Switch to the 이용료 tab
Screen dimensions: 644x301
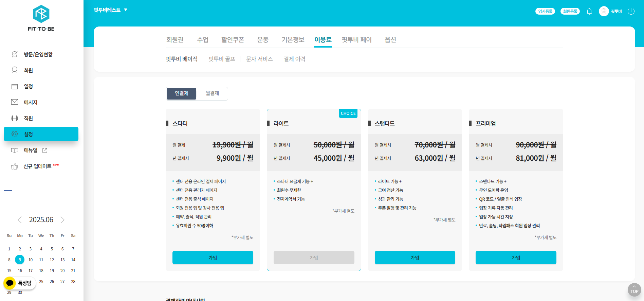pos(323,40)
